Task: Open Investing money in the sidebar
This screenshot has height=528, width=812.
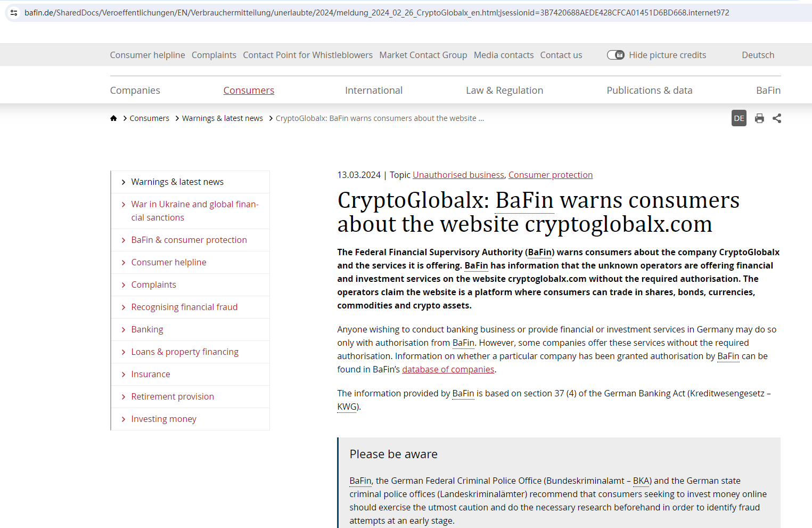Action: (x=164, y=419)
